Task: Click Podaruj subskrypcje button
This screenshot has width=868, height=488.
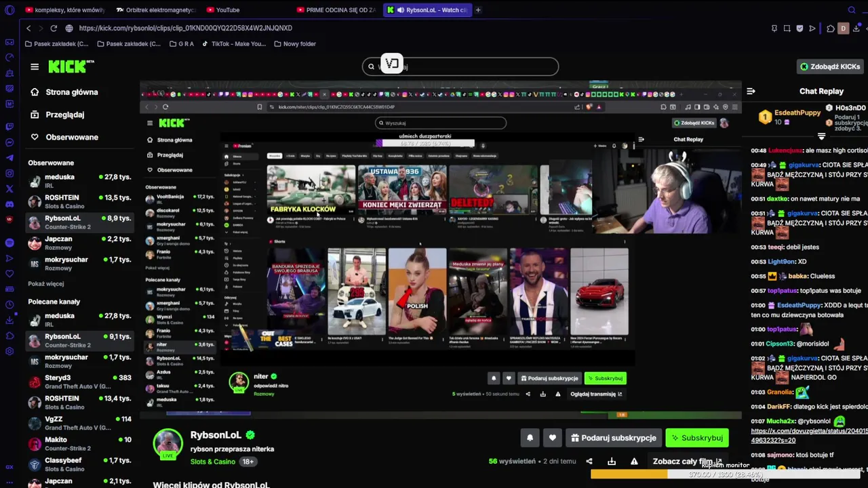Action: click(x=613, y=438)
